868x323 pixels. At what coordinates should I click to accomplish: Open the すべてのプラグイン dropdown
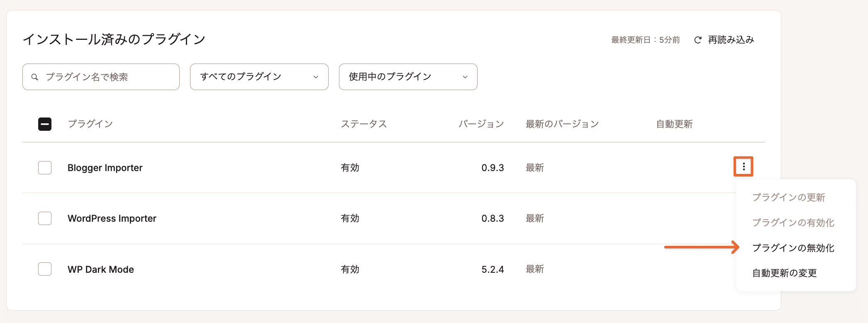pos(259,76)
